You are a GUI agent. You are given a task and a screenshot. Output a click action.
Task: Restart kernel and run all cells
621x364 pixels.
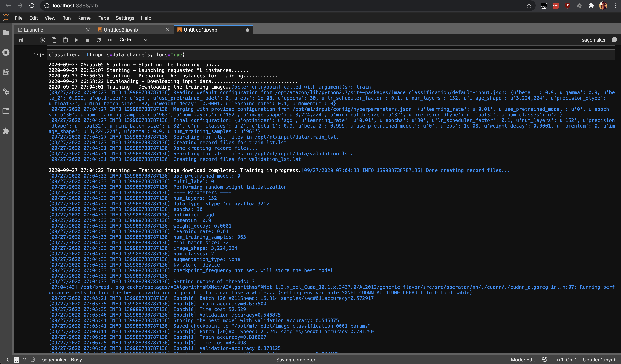tap(110, 40)
